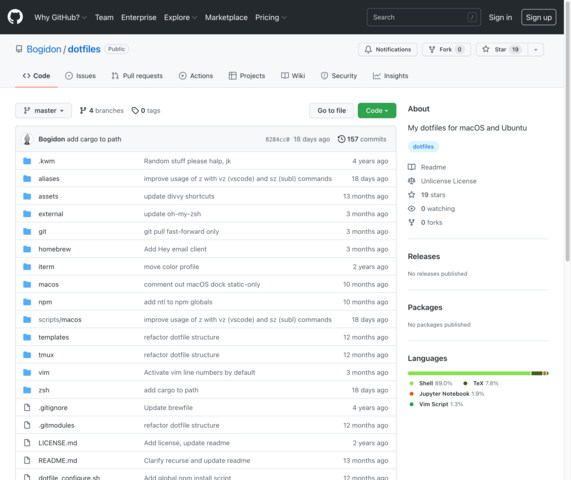Click the README.md file icon

pos(27,460)
